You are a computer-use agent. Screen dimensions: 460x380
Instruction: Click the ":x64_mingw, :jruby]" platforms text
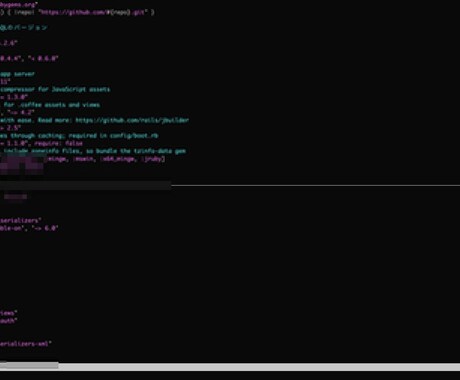tap(134, 159)
